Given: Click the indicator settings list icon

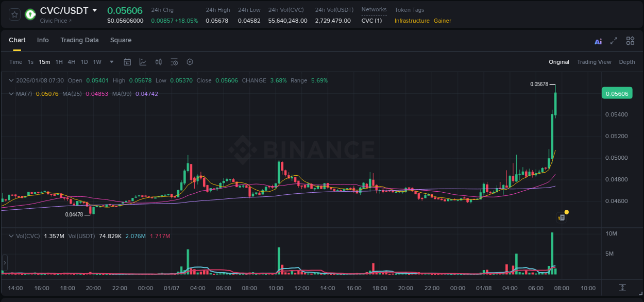Looking at the screenshot, I should 174,62.
